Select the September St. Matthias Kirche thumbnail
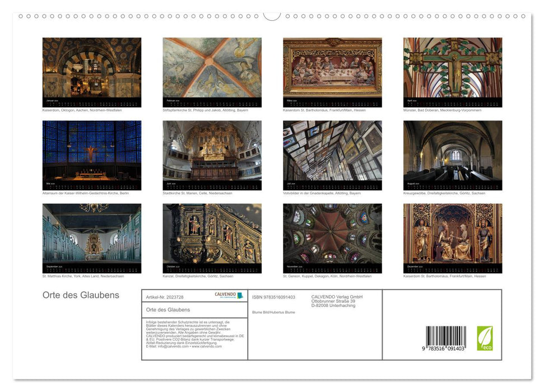Image resolution: width=544 pixels, height=392 pixels. 91,239
